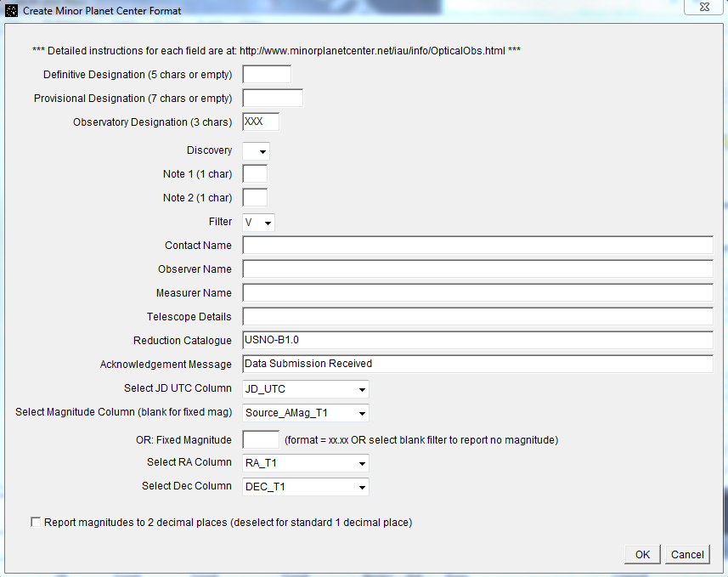Click the Telescope Details input field
Screen dimensions: 728x577
[477, 317]
